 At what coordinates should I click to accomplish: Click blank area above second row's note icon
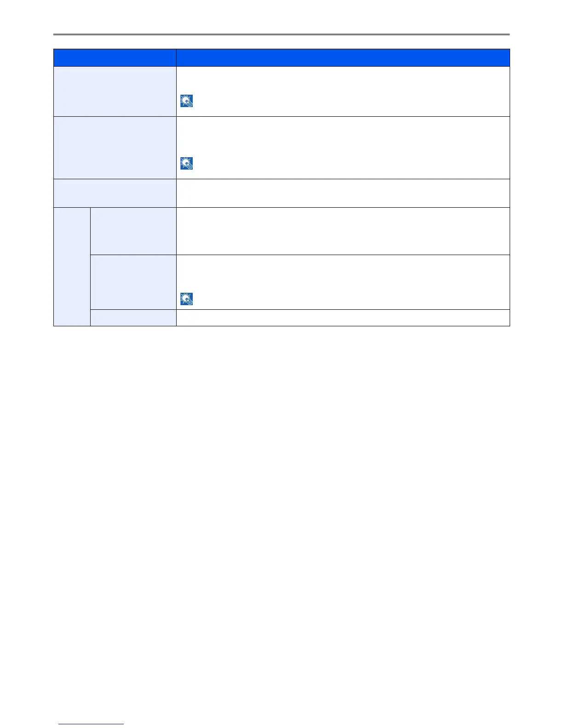click(343, 136)
